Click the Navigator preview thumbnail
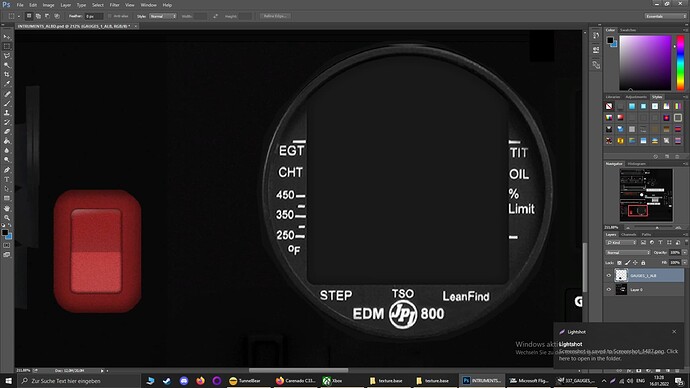The width and height of the screenshot is (690, 388). pyautogui.click(x=646, y=195)
